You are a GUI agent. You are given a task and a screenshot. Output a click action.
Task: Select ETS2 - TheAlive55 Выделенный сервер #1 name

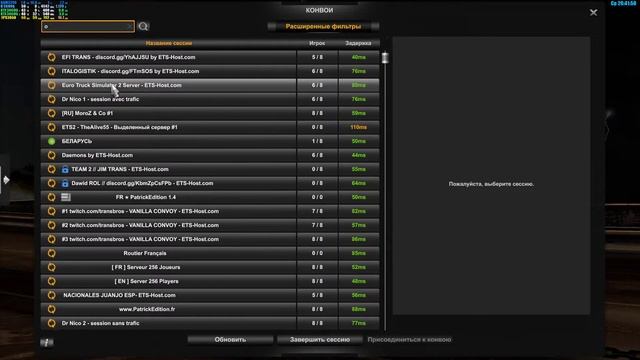(x=120, y=127)
